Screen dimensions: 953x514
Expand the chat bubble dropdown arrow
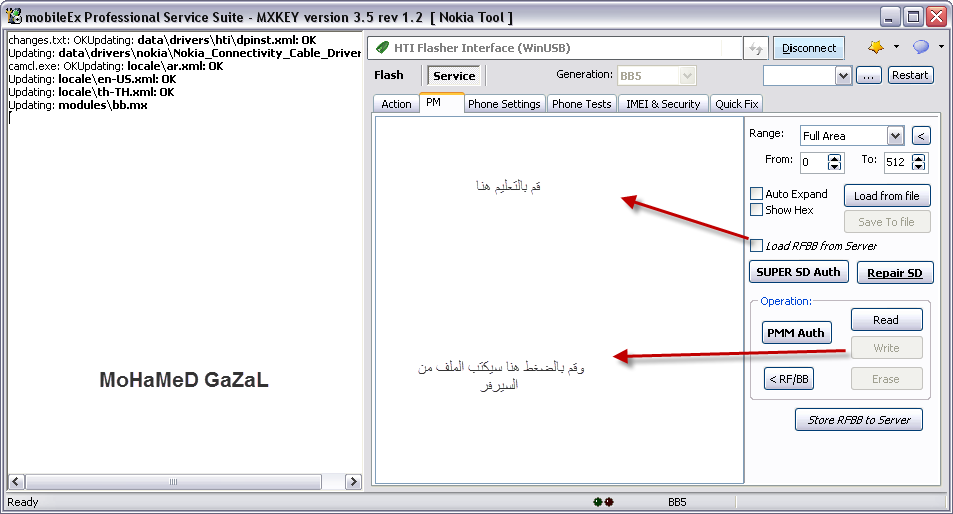941,47
